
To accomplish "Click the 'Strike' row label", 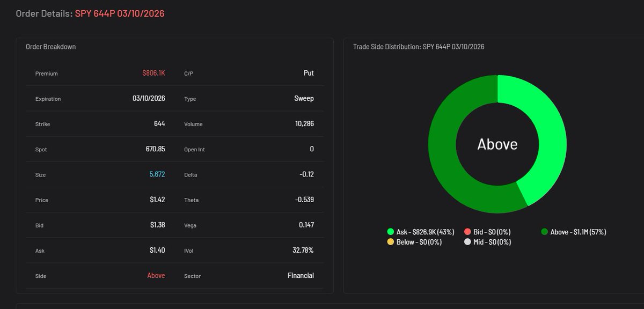I will (42, 124).
